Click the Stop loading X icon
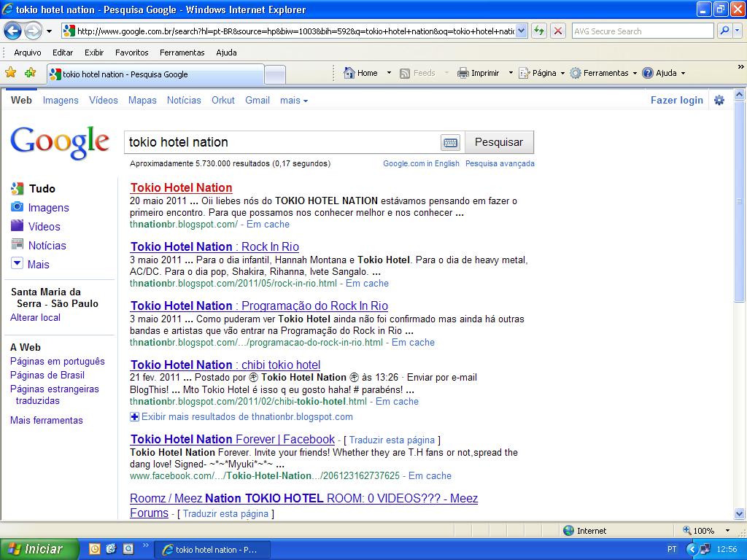Image resolution: width=747 pixels, height=560 pixels. point(558,31)
